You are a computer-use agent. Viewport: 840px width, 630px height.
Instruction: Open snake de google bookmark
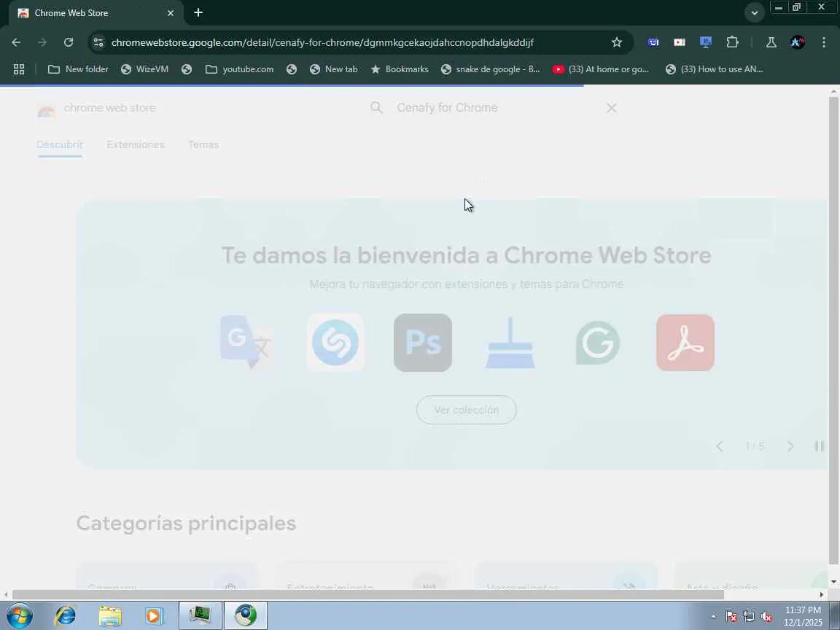[x=491, y=69]
